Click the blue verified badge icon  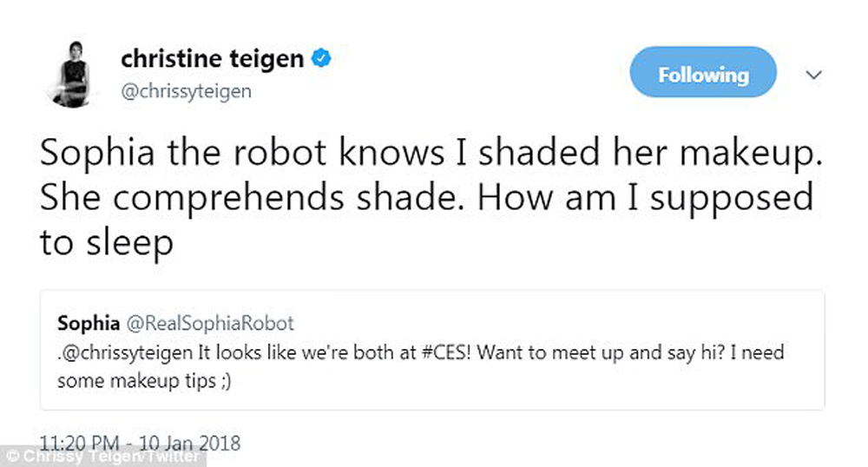pos(320,61)
